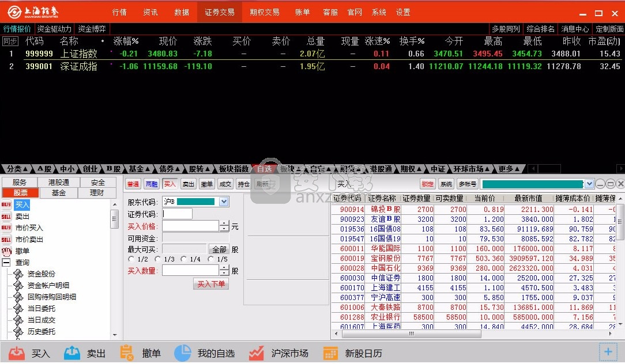Click the 持仓 holdings toolbar button
625x364 pixels.
pyautogui.click(x=243, y=184)
